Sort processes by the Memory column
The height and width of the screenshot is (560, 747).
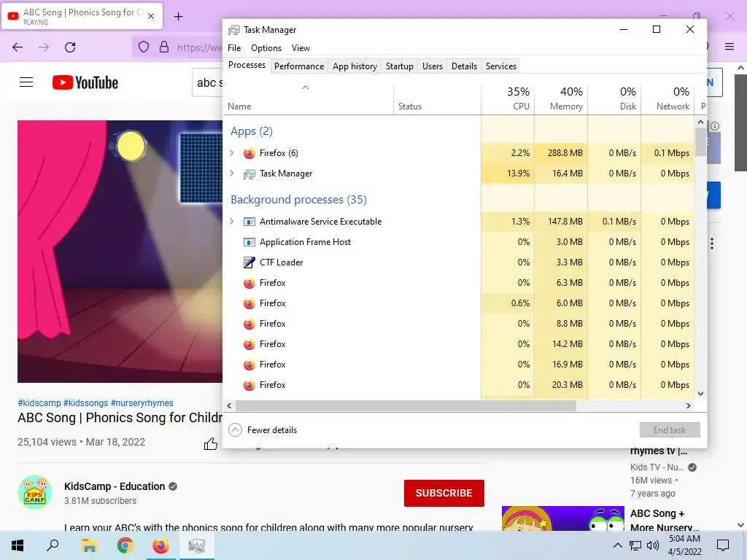point(561,98)
